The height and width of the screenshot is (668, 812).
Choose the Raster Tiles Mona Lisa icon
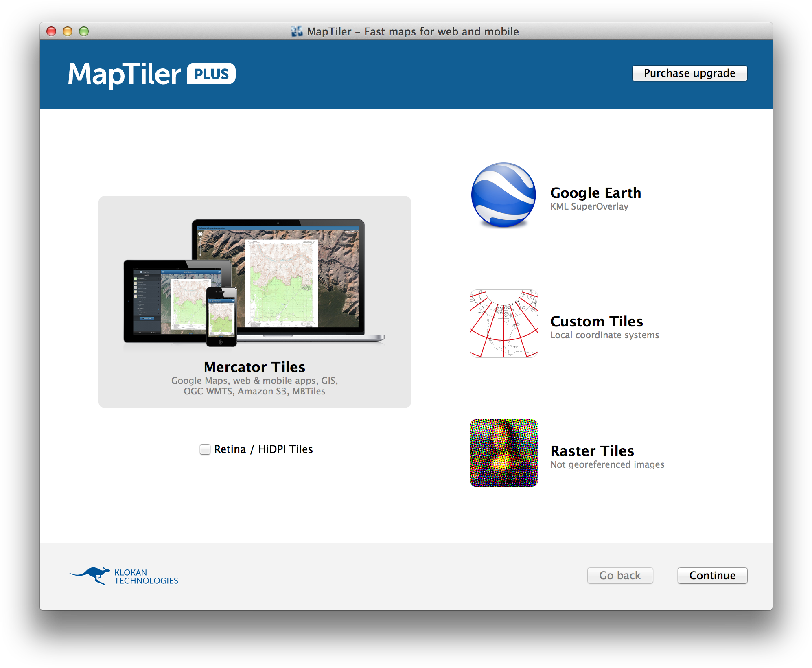[503, 453]
